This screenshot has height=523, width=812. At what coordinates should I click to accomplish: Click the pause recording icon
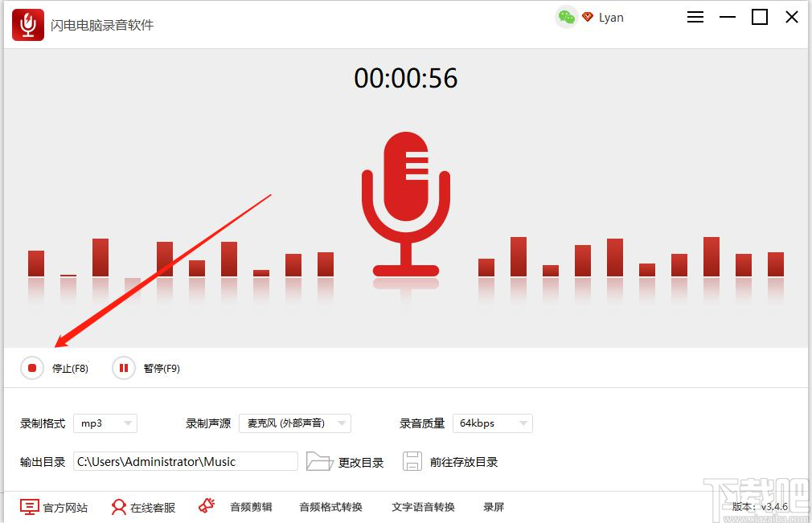(123, 368)
